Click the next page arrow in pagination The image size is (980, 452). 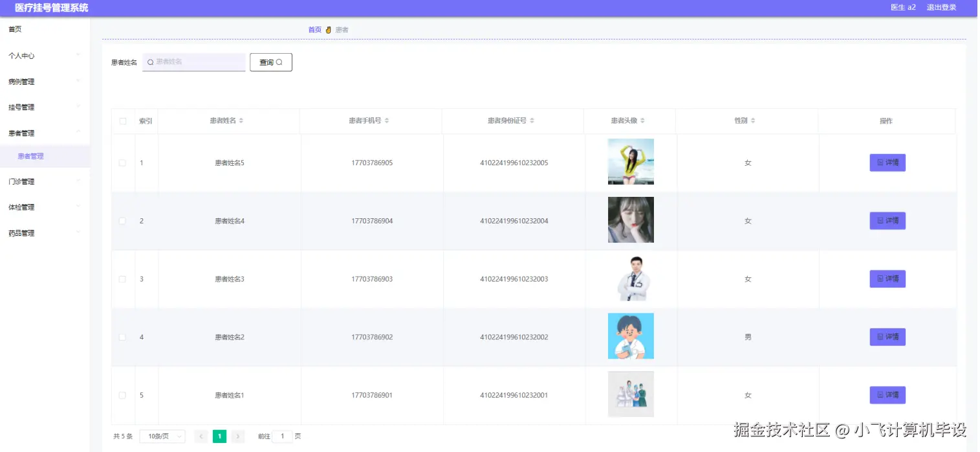point(238,436)
